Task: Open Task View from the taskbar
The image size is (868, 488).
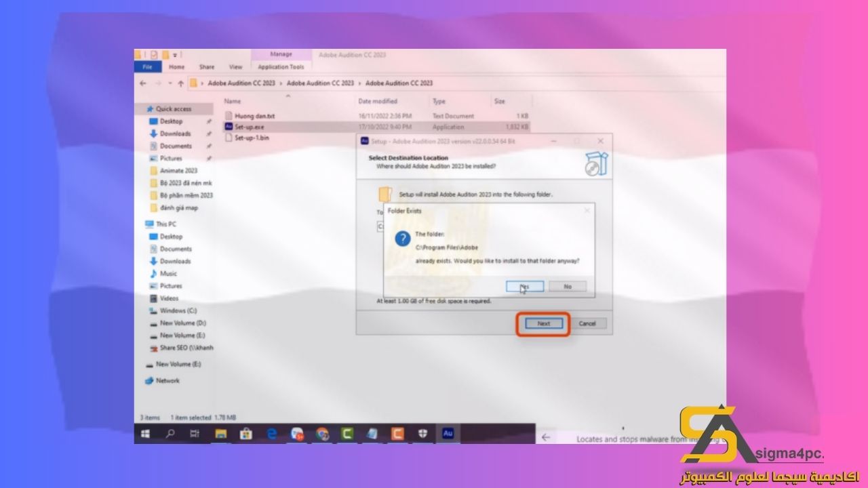Action: point(195,434)
